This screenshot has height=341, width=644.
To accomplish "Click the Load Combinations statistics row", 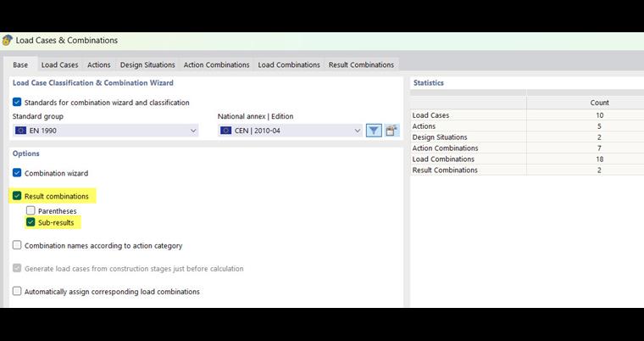I will 527,159.
